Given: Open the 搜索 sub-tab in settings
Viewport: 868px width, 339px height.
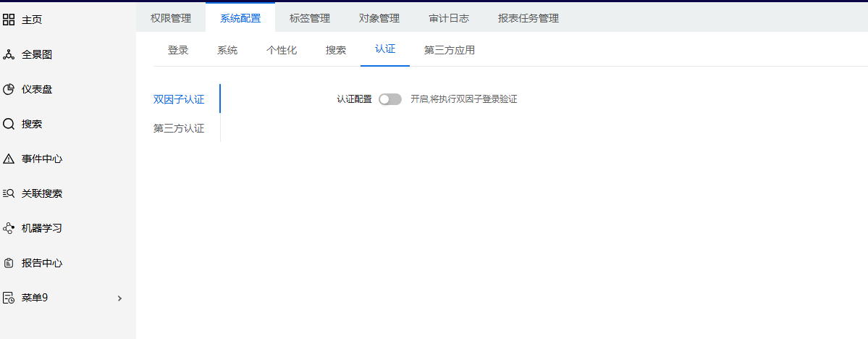Looking at the screenshot, I should pyautogui.click(x=336, y=50).
